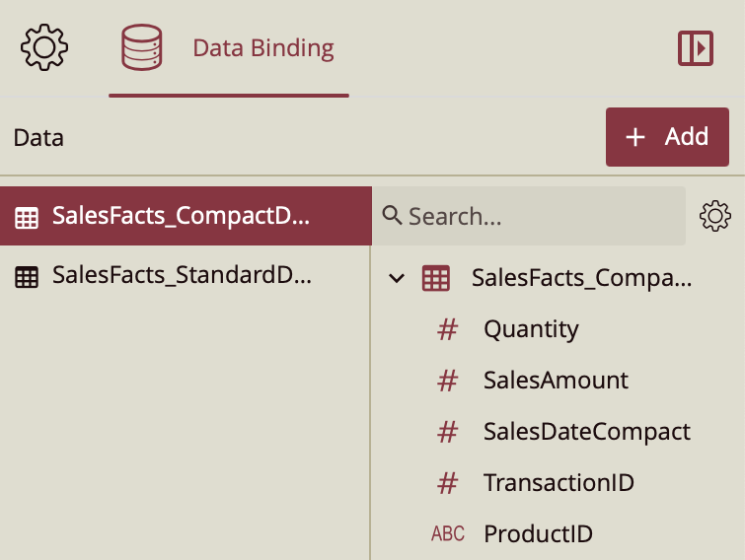Focus the Search fields input box

[x=543, y=216]
